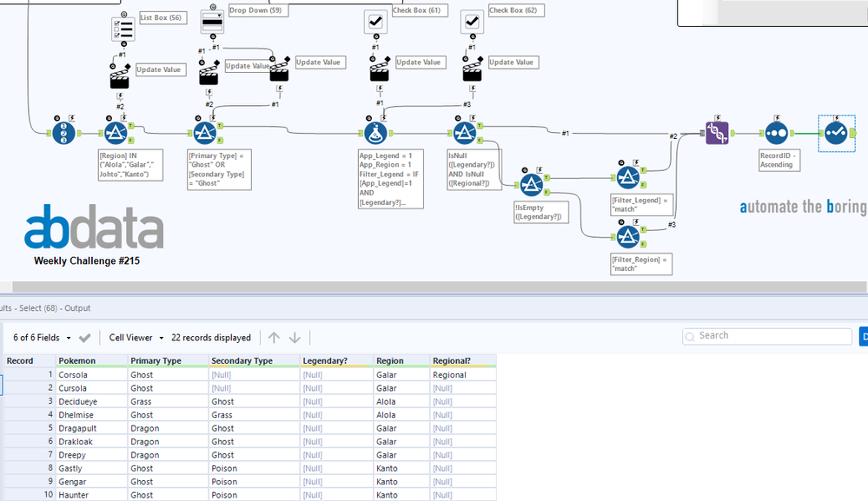
Task: Click the Primary Type column header
Action: (169, 360)
